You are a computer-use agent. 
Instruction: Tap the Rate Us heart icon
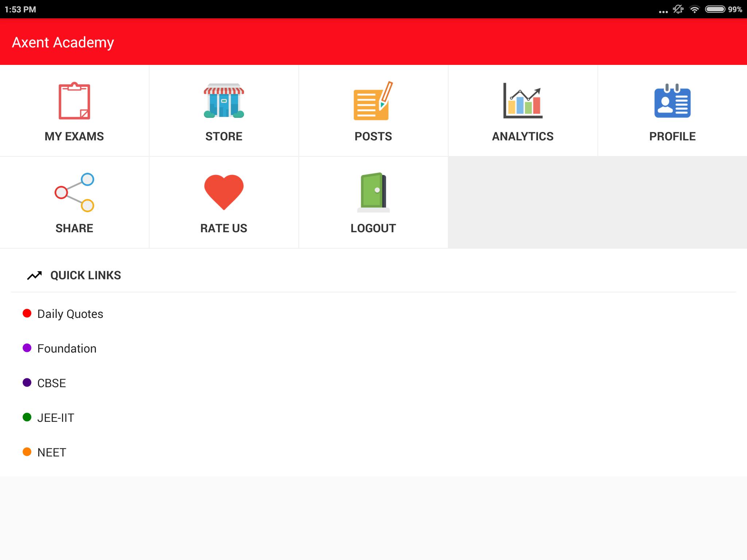224,192
